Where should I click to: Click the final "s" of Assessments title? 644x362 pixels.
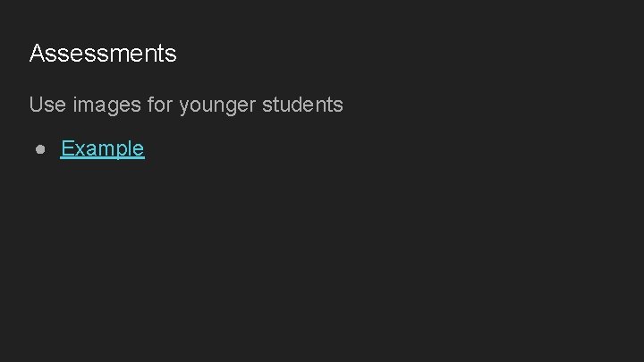tap(172, 55)
